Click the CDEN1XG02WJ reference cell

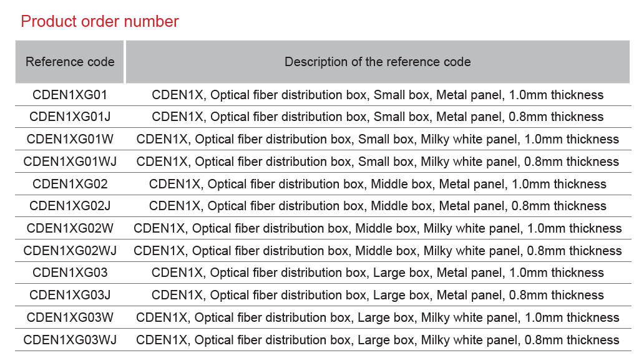70,251
